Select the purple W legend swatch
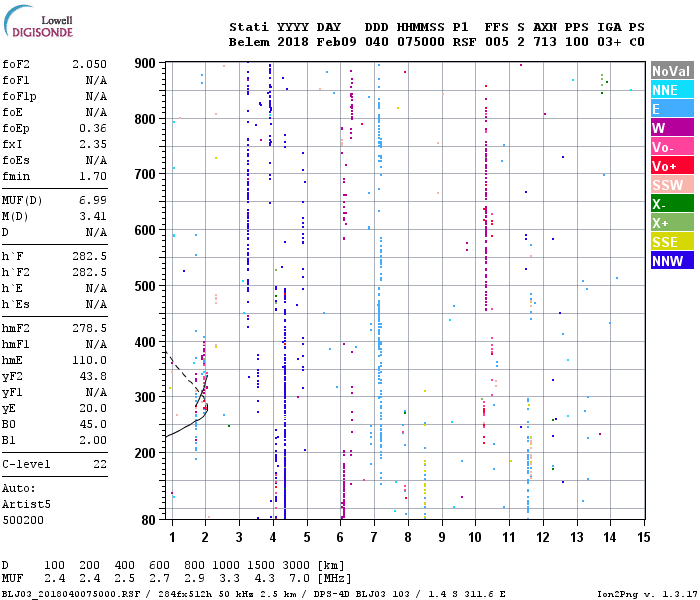 point(672,128)
